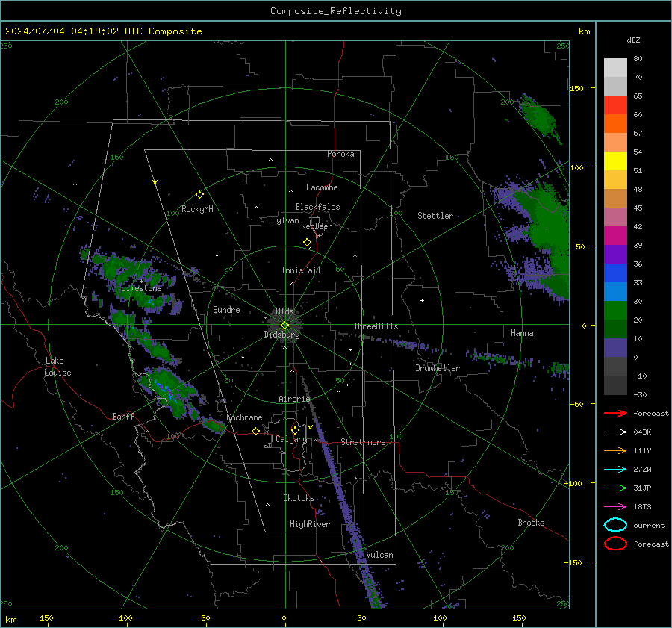This screenshot has height=628, width=672.
Task: Pick the red swatch below 65 dBZ
Action: [x=615, y=105]
